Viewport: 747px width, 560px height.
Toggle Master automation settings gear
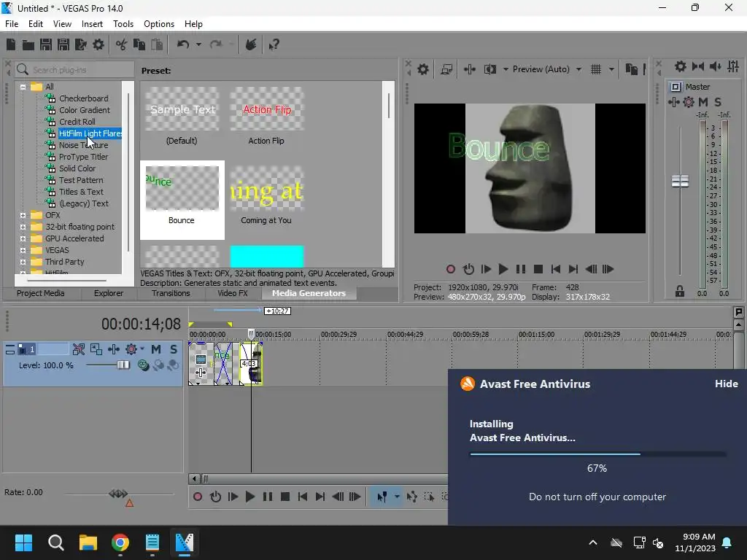point(689,102)
